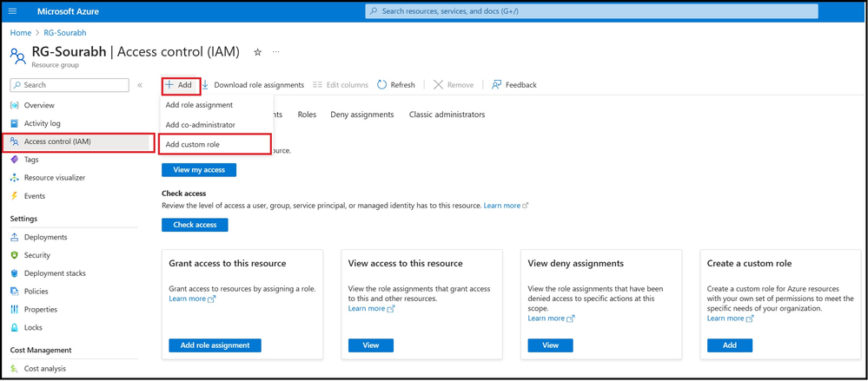Click the favorite star icon
868x381 pixels.
[x=257, y=52]
